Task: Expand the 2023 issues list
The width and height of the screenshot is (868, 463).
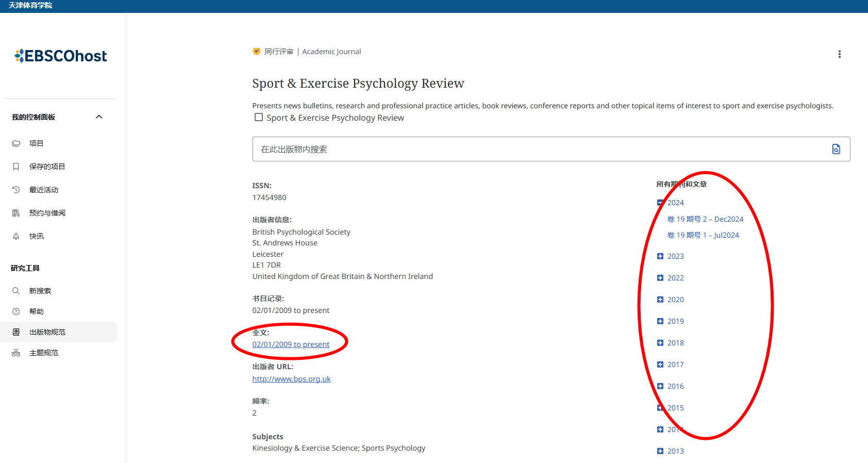Action: point(660,256)
